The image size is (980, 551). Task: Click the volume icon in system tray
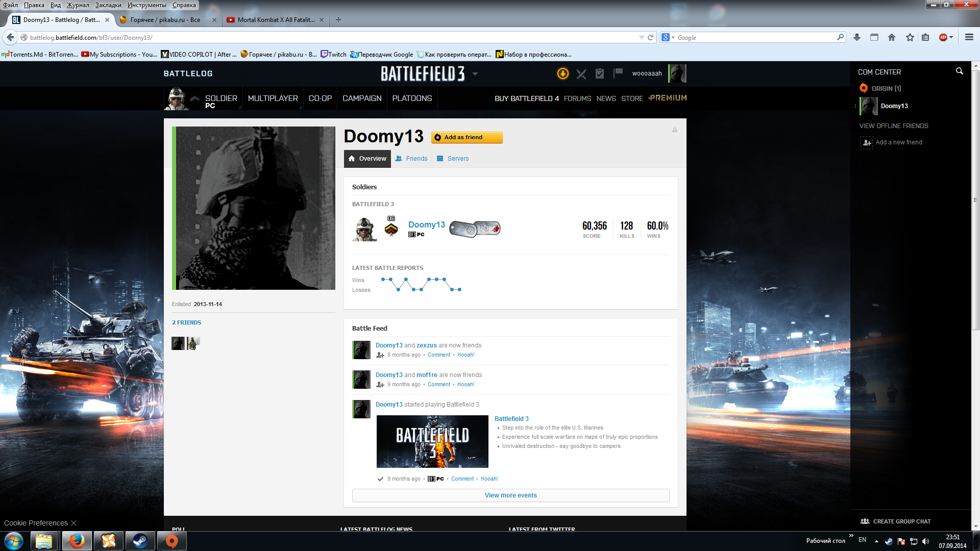point(926,541)
